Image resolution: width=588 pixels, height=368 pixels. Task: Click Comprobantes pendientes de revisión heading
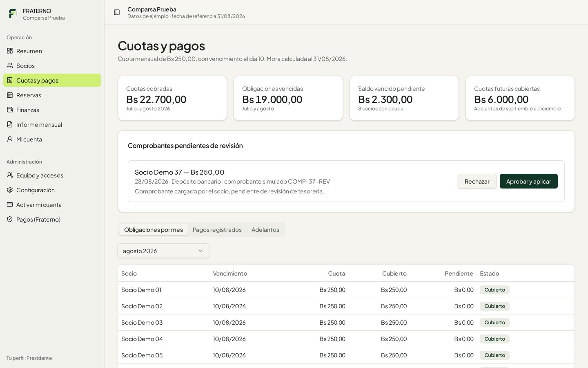coord(185,146)
